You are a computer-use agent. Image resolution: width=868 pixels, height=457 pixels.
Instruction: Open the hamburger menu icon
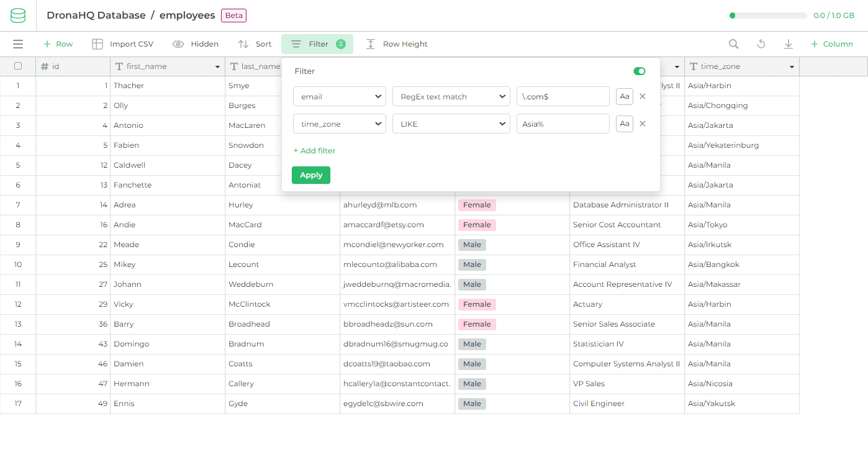tap(18, 44)
